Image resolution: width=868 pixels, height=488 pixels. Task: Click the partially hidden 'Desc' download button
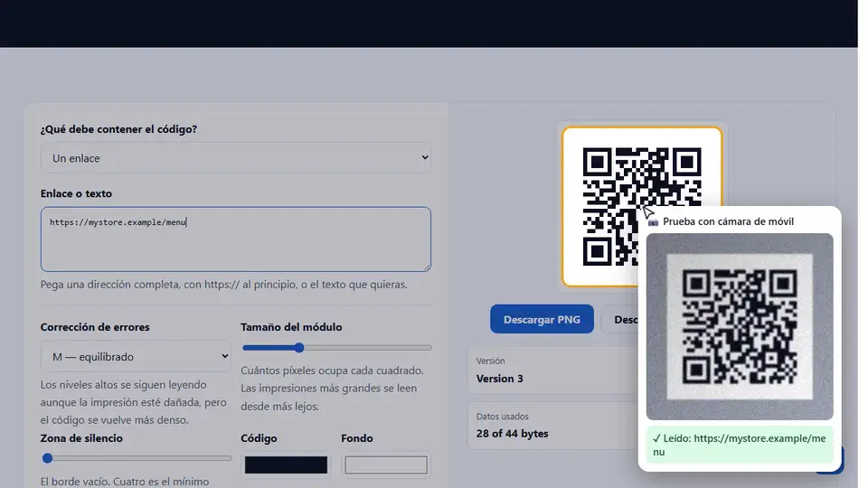coord(620,319)
